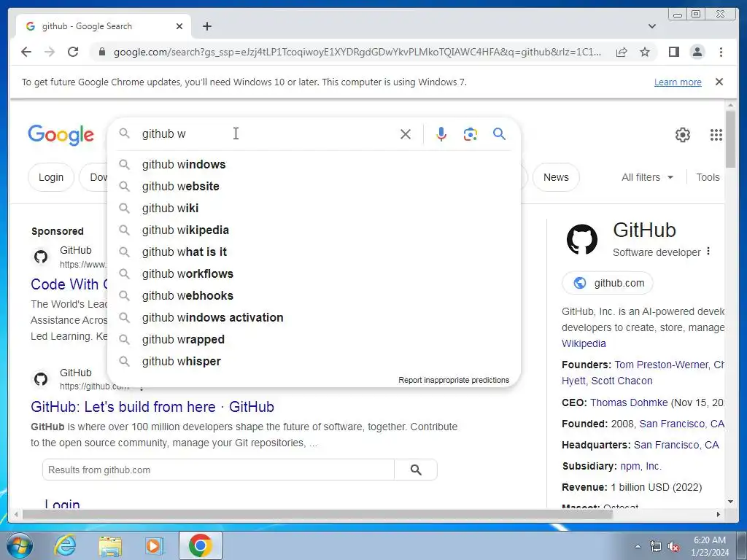Select suggestion github windows

tap(314, 164)
